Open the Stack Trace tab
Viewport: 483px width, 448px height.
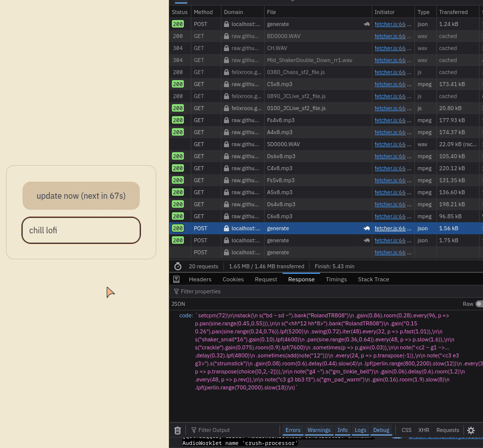(x=373, y=279)
